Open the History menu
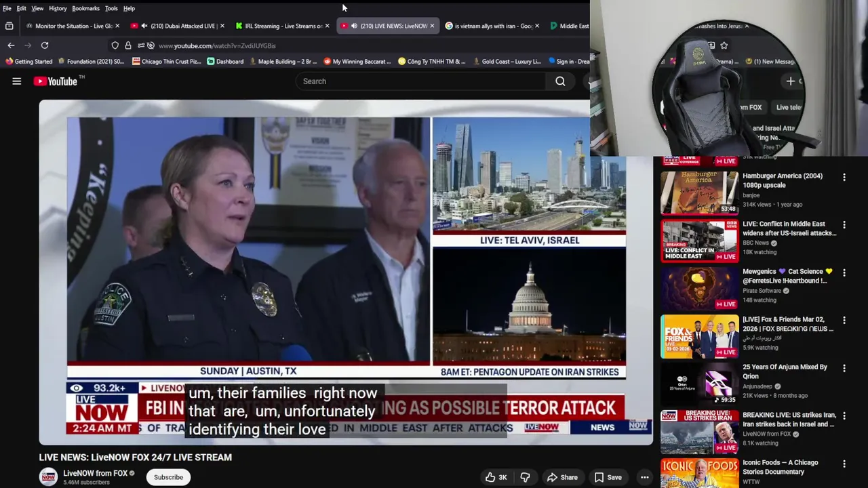The image size is (868, 488). [58, 8]
